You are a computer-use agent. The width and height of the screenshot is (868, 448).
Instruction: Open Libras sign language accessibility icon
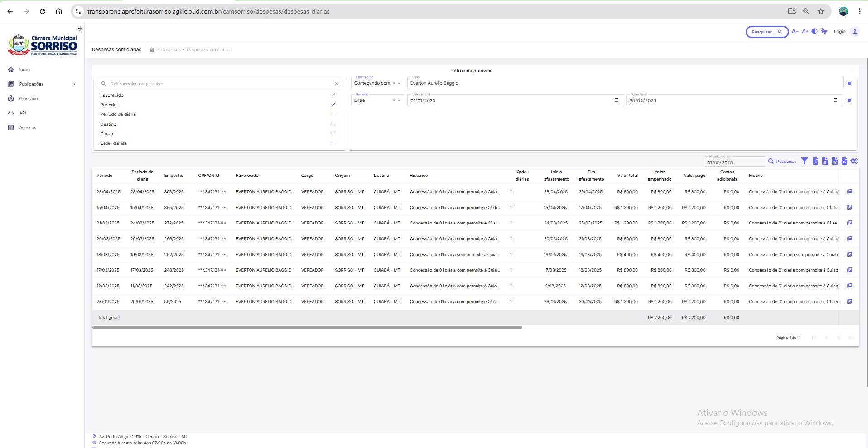[x=824, y=32]
